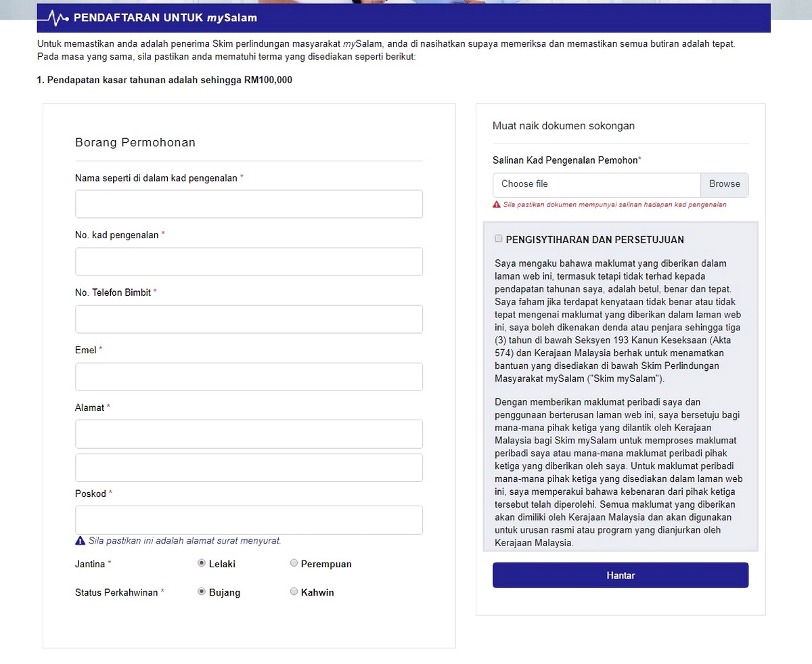The height and width of the screenshot is (664, 812).
Task: Click the second Alamat address line
Action: pos(249,468)
